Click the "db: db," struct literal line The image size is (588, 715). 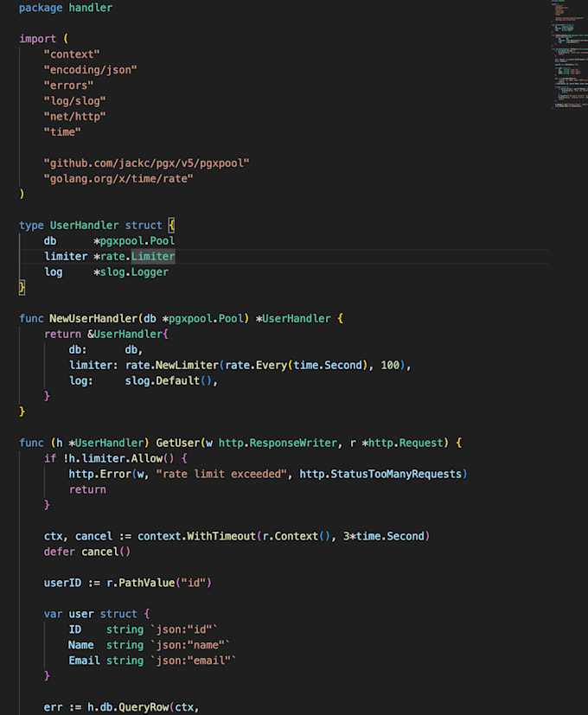coord(105,350)
